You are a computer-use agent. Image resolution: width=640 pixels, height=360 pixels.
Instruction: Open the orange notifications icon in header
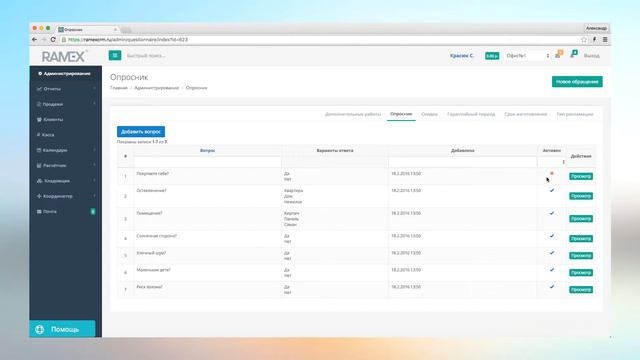click(559, 54)
